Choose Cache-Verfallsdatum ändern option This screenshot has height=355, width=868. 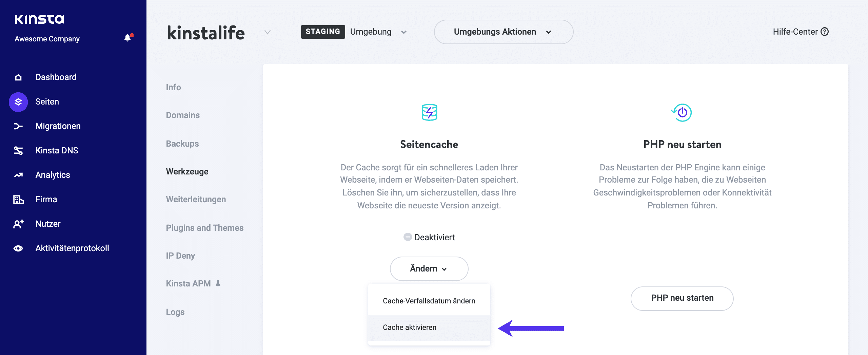(x=429, y=300)
